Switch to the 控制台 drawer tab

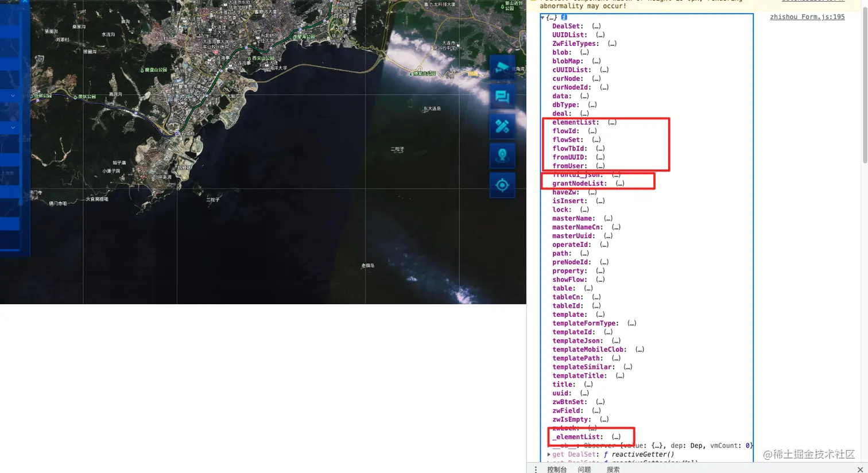pos(557,469)
